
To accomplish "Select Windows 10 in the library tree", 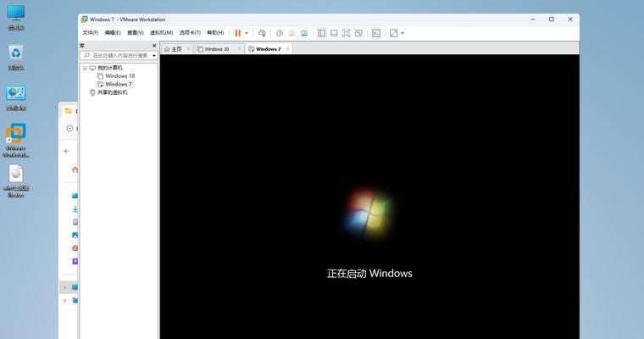I will 120,76.
